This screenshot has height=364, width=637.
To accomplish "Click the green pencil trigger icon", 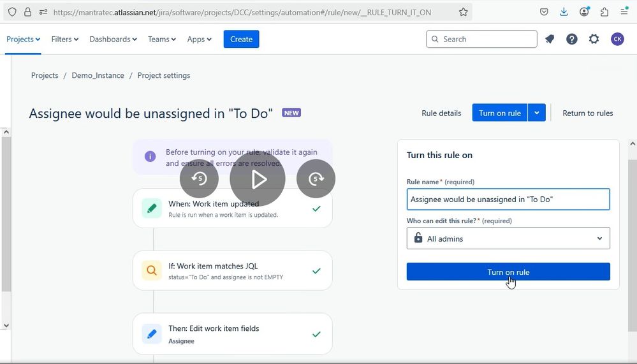I will click(x=152, y=208).
